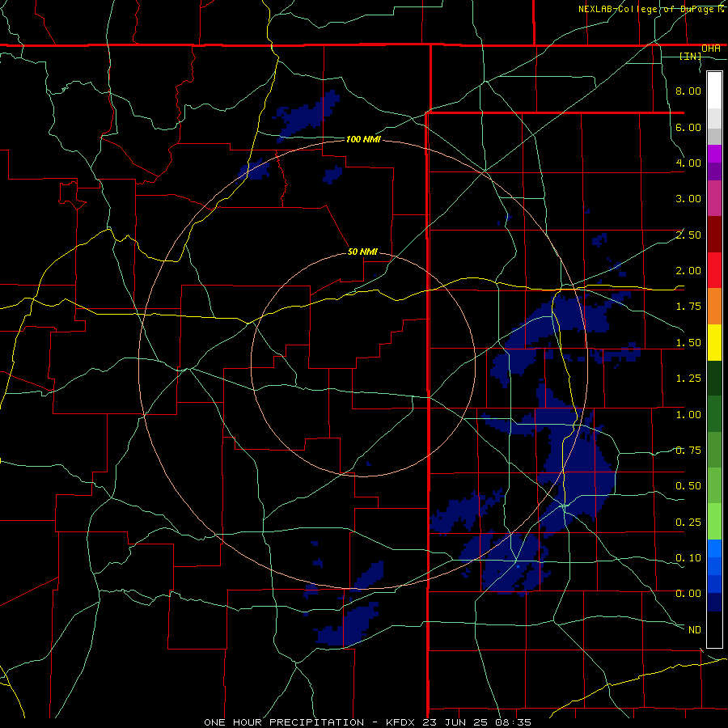The image size is (728, 728).
Task: Click the 4.00 legend value
Action: [x=688, y=163]
